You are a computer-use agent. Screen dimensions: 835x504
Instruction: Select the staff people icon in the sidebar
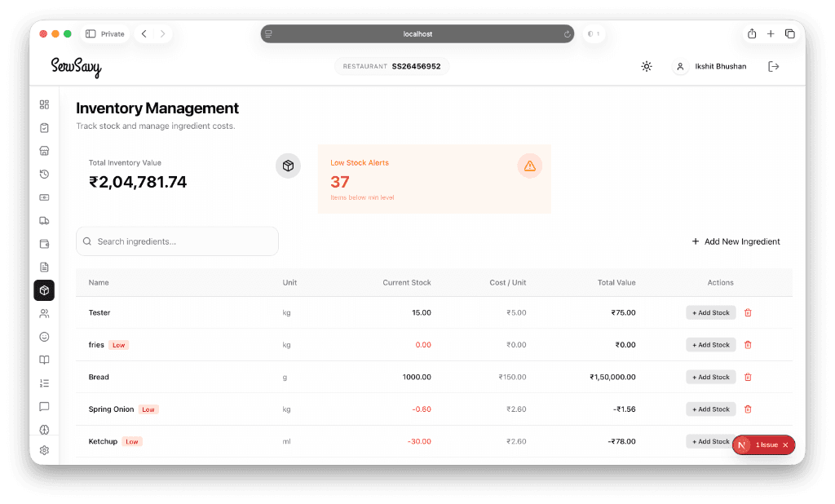44,313
